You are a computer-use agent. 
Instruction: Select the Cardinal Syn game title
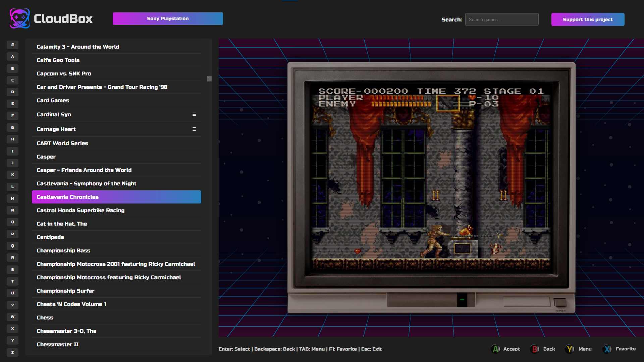click(x=54, y=114)
